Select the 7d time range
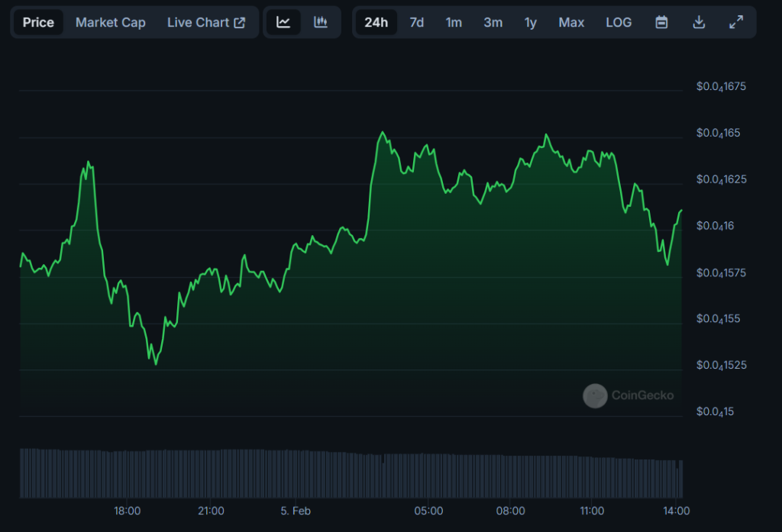Image resolution: width=782 pixels, height=532 pixels. 416,22
